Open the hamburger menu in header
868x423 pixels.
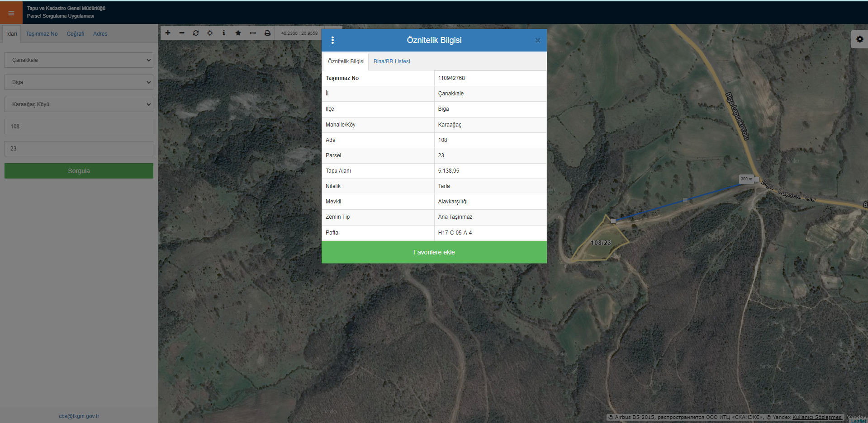click(x=11, y=13)
